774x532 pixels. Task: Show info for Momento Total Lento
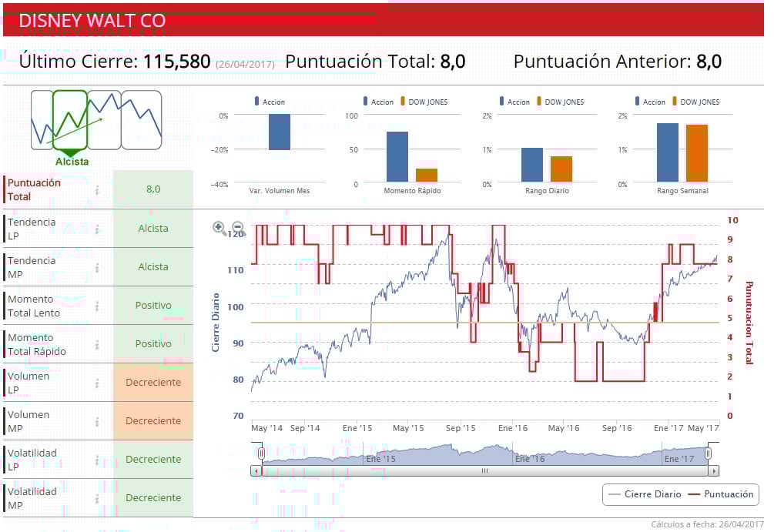[x=97, y=306]
